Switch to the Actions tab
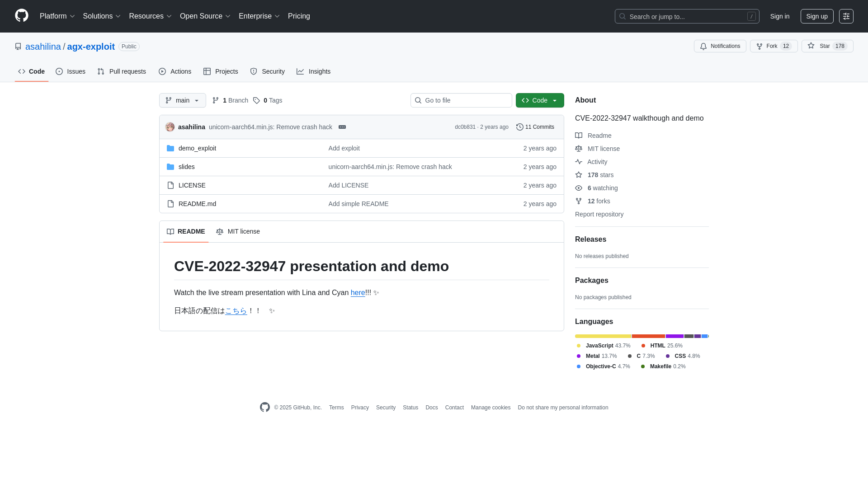Viewport: 868px width, 488px height. point(175,71)
